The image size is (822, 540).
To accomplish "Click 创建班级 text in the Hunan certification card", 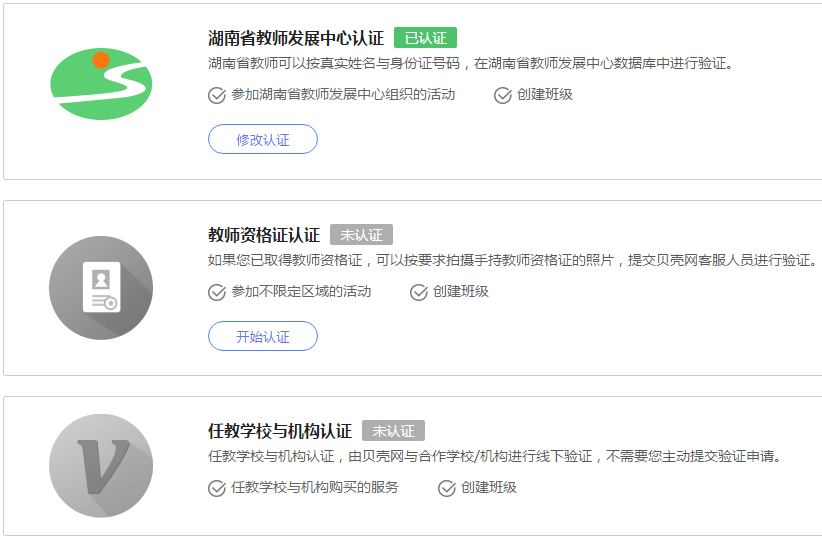I will coord(545,95).
